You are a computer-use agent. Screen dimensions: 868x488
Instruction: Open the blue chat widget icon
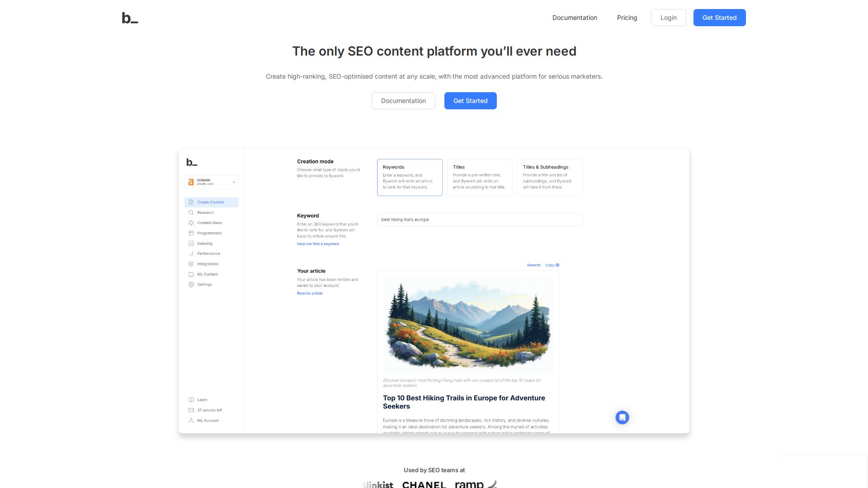click(622, 417)
